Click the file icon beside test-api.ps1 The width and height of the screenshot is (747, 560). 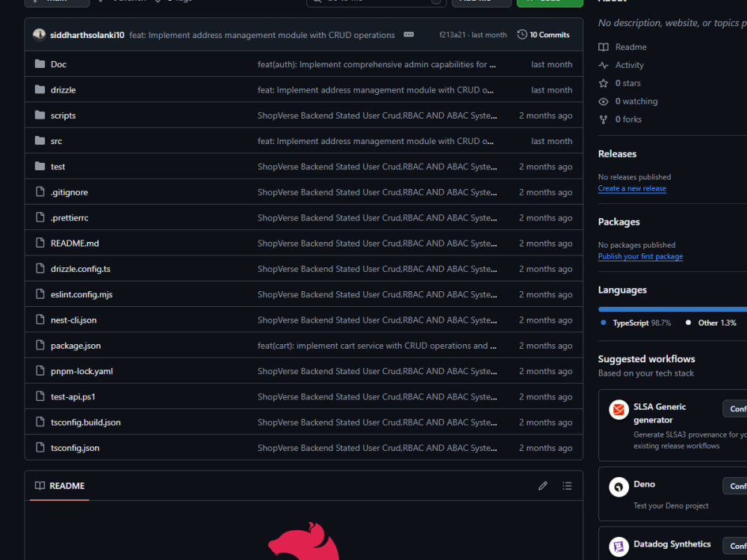[x=40, y=396]
